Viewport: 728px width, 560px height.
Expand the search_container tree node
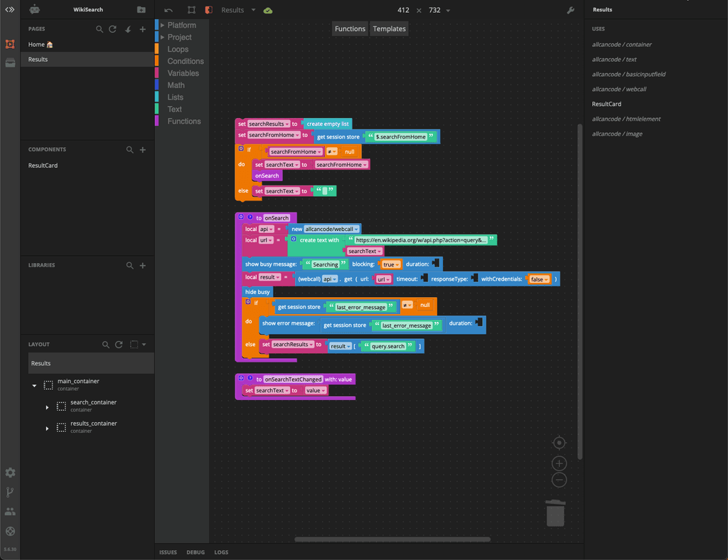[x=47, y=407]
